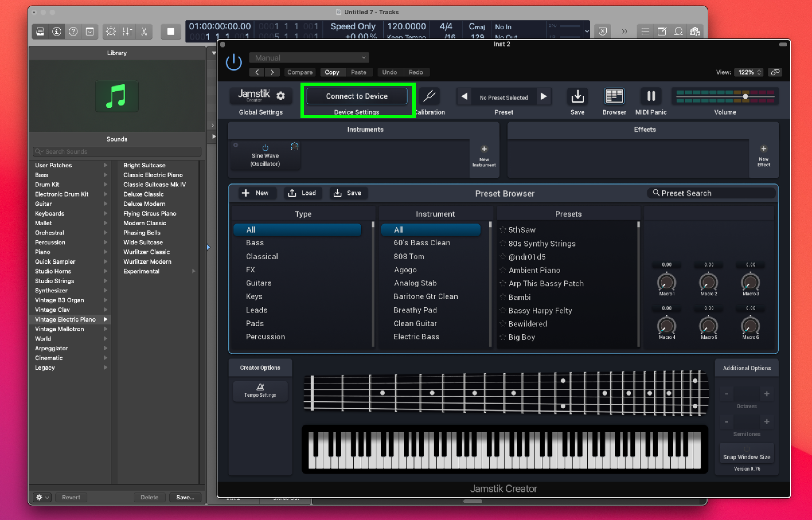Favorite the 5thSaw preset star
Image resolution: width=812 pixels, height=520 pixels.
[x=503, y=230]
